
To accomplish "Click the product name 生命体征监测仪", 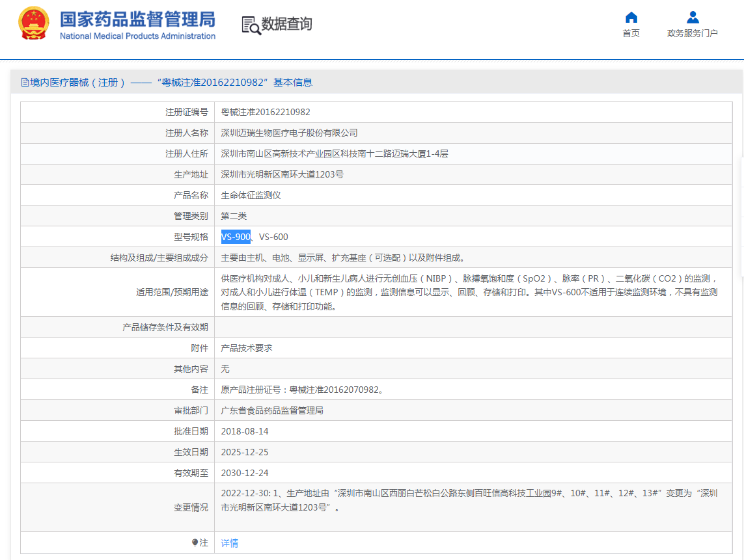I will pos(251,195).
